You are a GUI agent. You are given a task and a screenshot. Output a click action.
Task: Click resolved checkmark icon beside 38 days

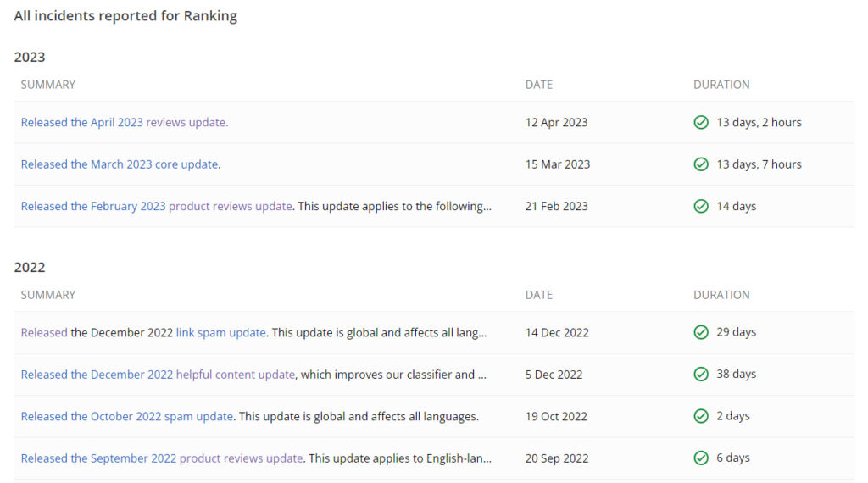[701, 374]
